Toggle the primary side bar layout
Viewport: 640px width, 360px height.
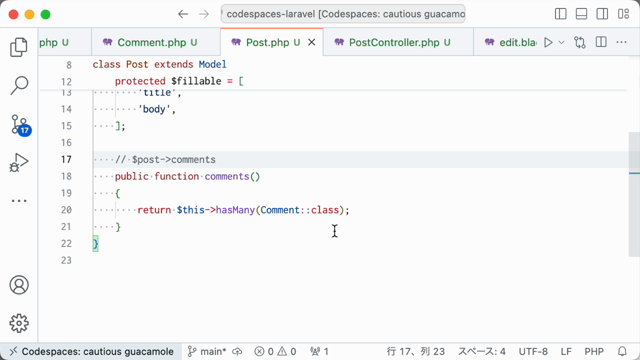[x=560, y=14]
